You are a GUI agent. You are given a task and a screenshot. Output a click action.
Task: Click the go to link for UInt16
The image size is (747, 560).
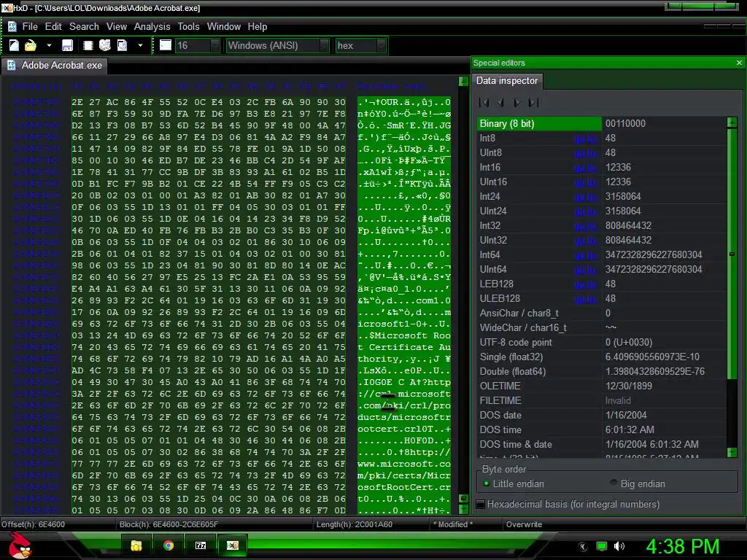click(586, 182)
